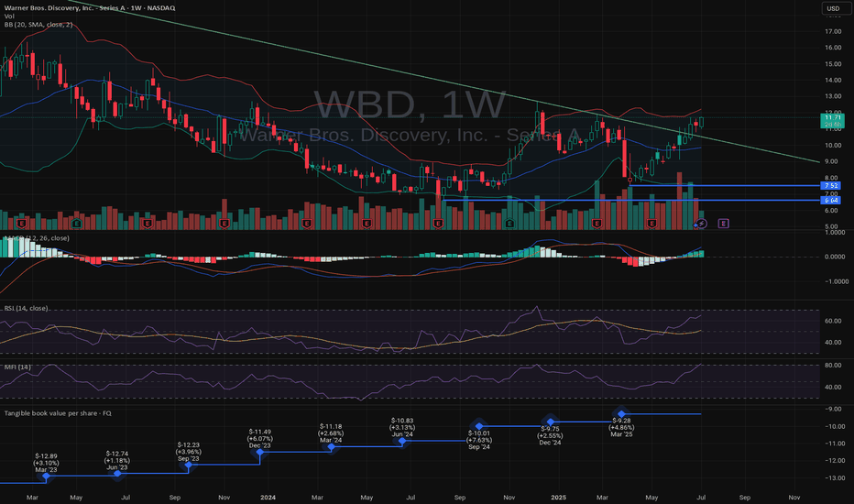854x504 pixels.
Task: Select the Tangible book value per share legend
Action: [58, 413]
